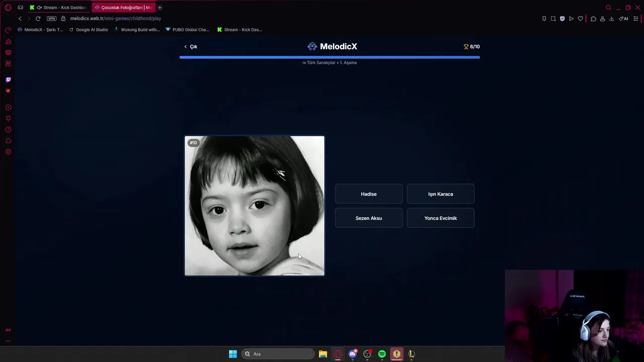Click the taskbar Ara search box
644x362 pixels.
tap(278, 354)
